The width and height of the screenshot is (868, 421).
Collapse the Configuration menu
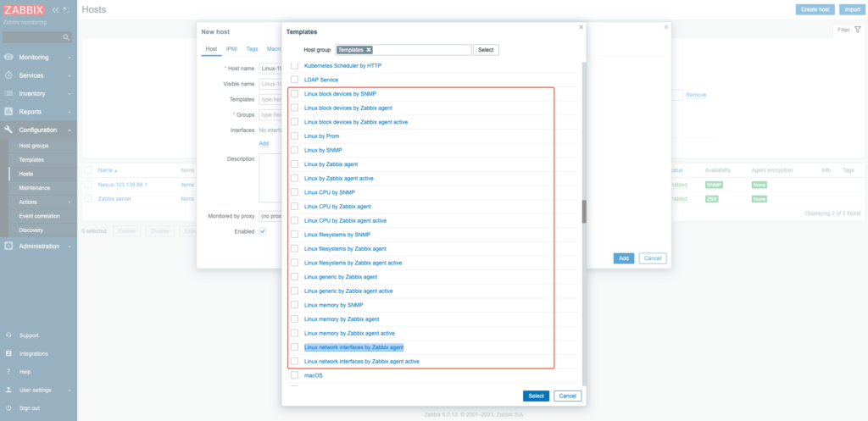70,130
